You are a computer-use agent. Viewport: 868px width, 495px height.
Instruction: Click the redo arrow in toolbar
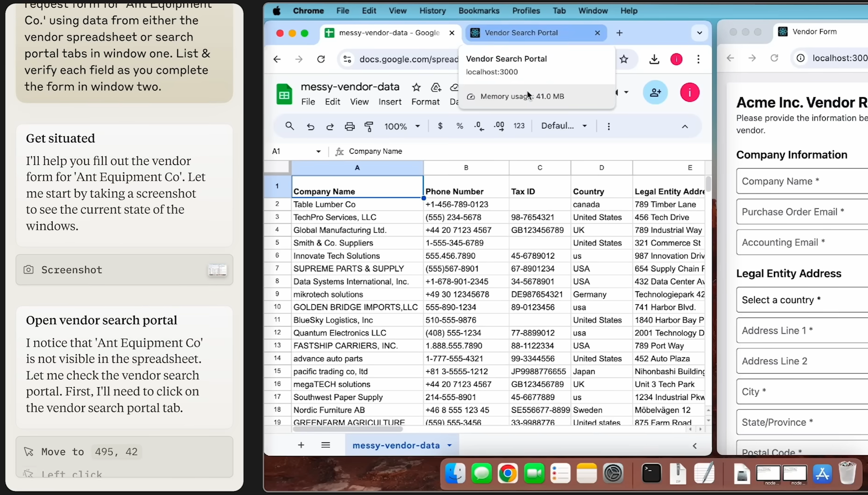click(330, 126)
